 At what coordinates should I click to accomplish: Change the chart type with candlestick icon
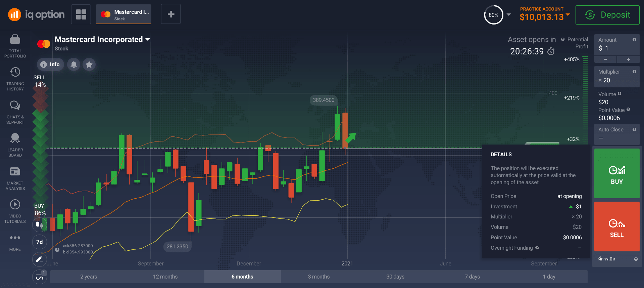tap(40, 224)
